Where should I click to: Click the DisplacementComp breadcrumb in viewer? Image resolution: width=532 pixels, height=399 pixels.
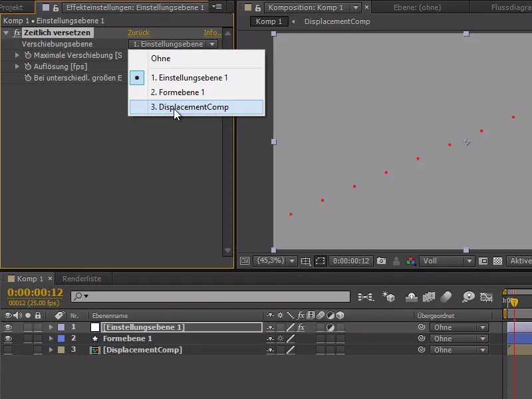337,21
